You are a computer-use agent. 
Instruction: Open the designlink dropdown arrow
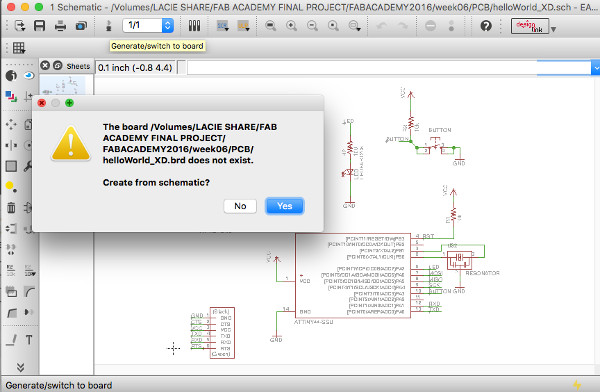coord(553,29)
